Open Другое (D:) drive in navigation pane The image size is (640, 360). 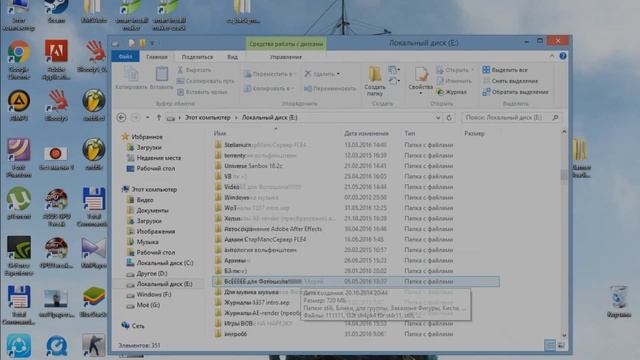click(x=147, y=273)
